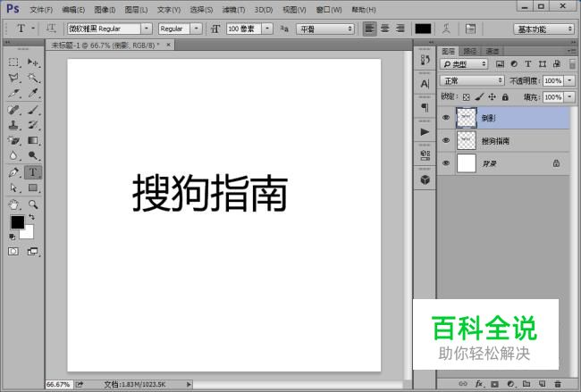This screenshot has height=392, width=581.
Task: Select the Pen tool
Action: pyautogui.click(x=13, y=172)
